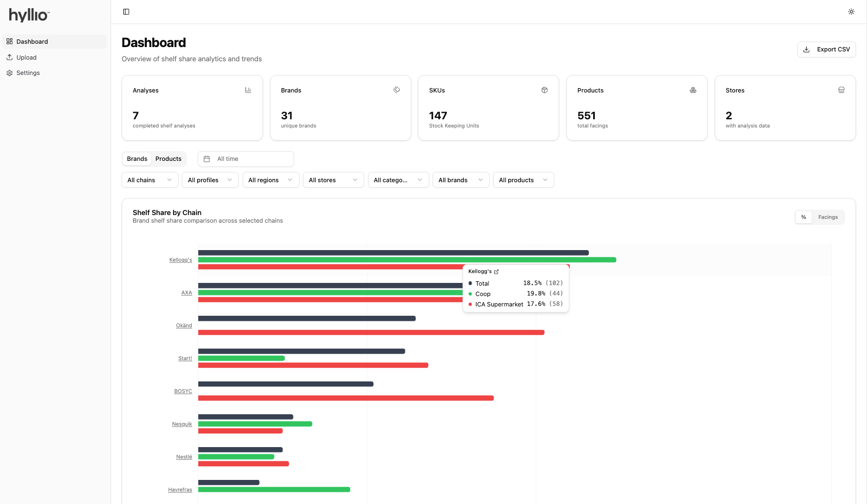Open Kellogg's external link icon in tooltip
The height and width of the screenshot is (504, 867).
(496, 271)
